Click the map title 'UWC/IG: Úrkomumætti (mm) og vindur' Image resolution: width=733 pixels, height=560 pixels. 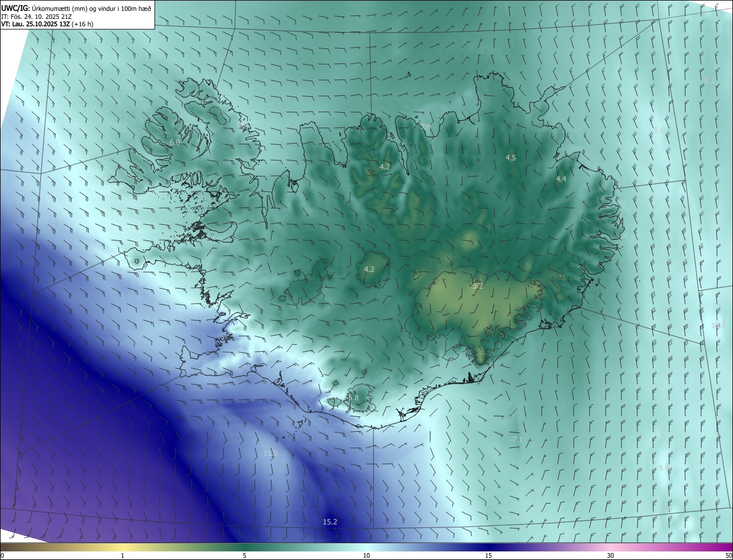point(60,7)
